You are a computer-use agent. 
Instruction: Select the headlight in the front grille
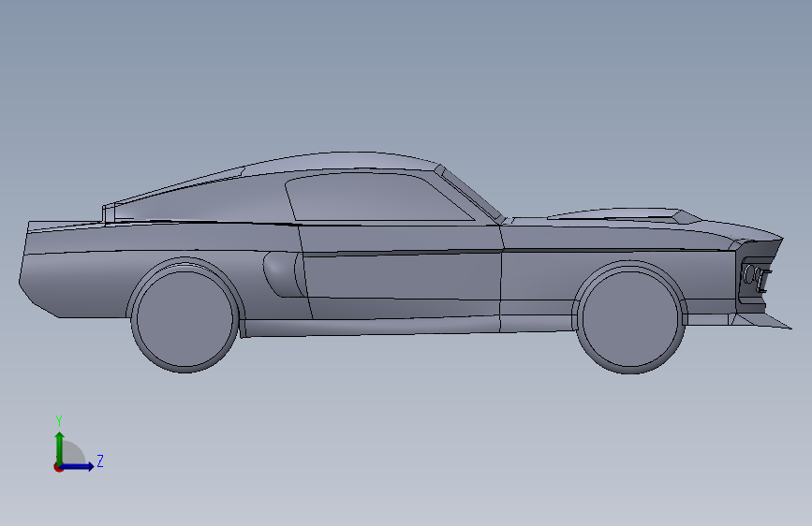pos(749,274)
